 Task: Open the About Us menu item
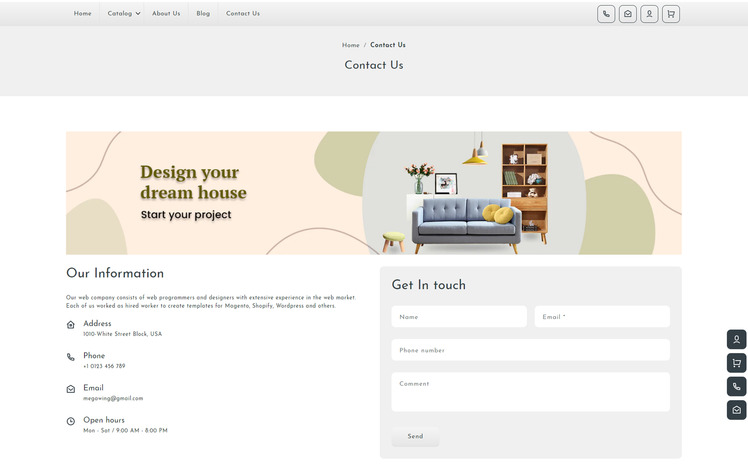[166, 13]
